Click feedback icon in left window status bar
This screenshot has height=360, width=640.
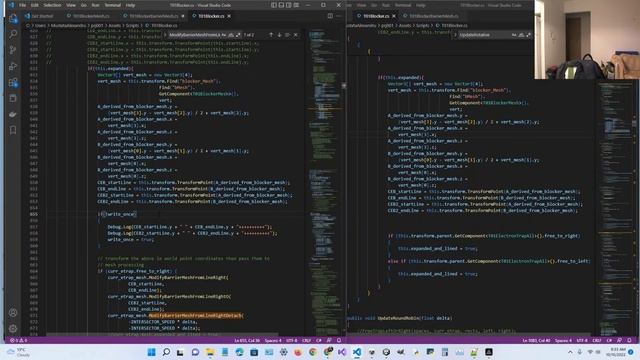(329, 340)
